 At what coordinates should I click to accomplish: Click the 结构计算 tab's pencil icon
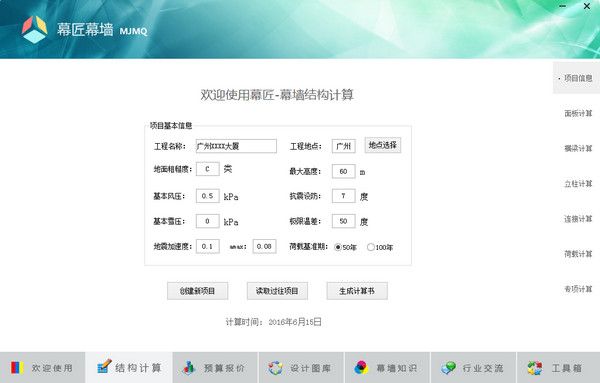[104, 367]
